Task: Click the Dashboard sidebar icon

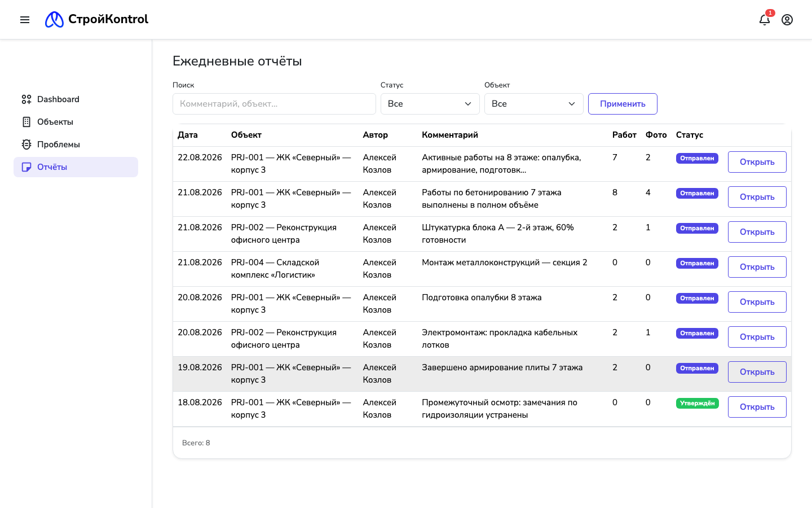Action: pos(27,99)
